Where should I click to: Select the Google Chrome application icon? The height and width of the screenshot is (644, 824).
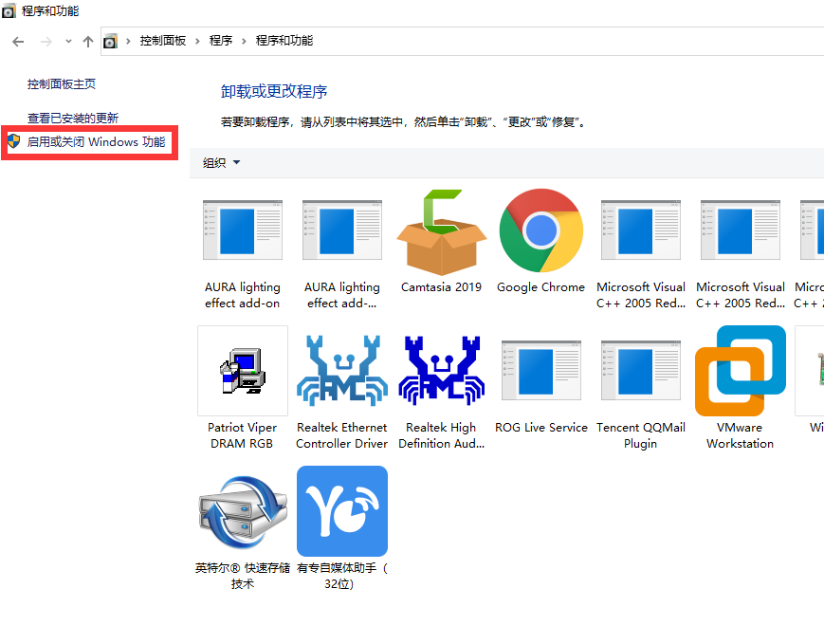(540, 230)
